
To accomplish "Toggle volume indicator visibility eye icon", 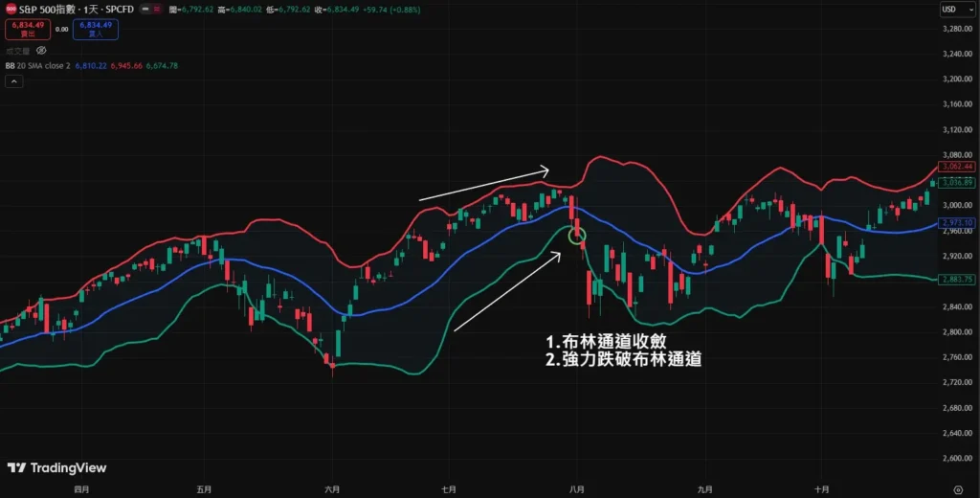I will click(x=41, y=49).
